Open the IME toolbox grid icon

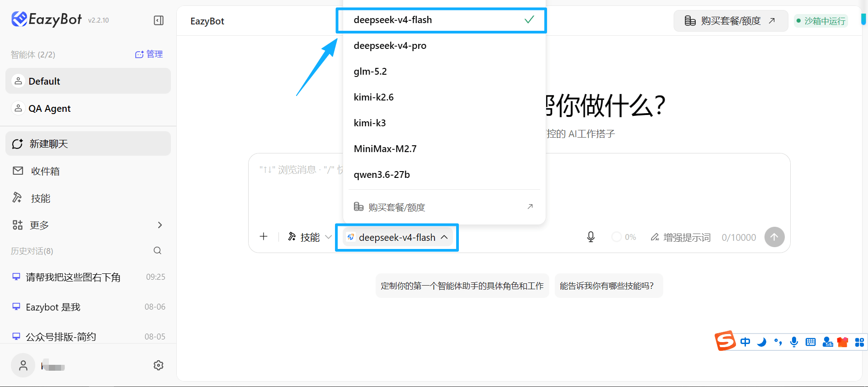pos(859,342)
